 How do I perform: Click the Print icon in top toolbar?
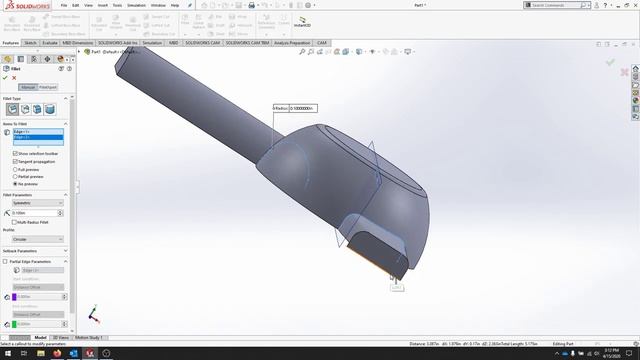click(x=251, y=5)
